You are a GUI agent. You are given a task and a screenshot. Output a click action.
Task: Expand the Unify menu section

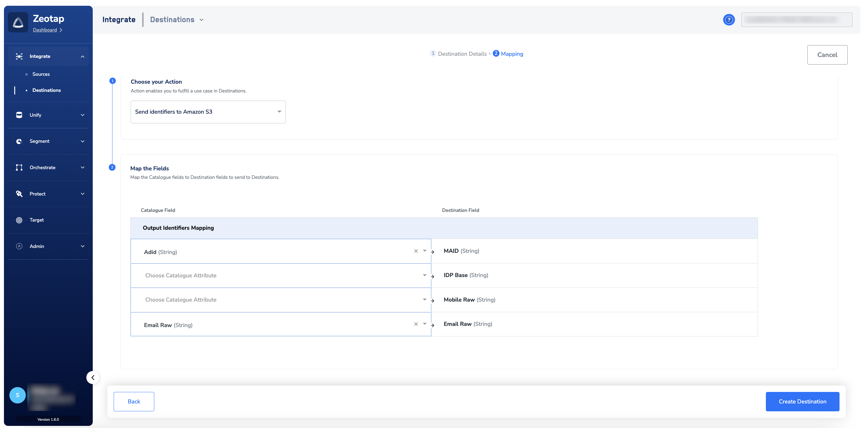pyautogui.click(x=82, y=115)
